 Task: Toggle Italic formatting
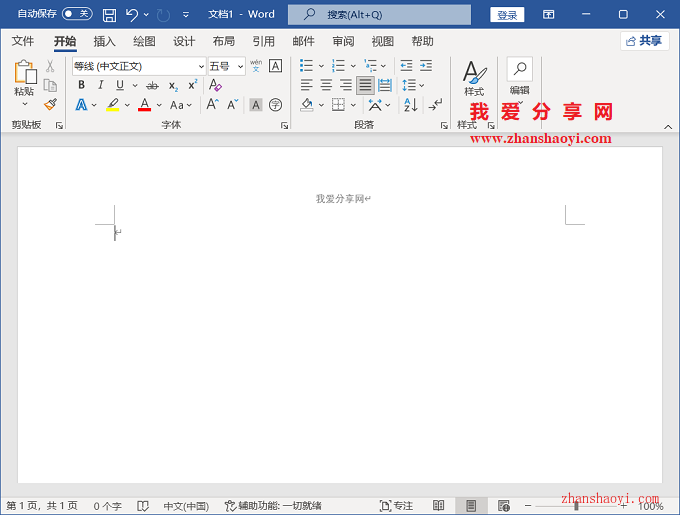coord(101,85)
